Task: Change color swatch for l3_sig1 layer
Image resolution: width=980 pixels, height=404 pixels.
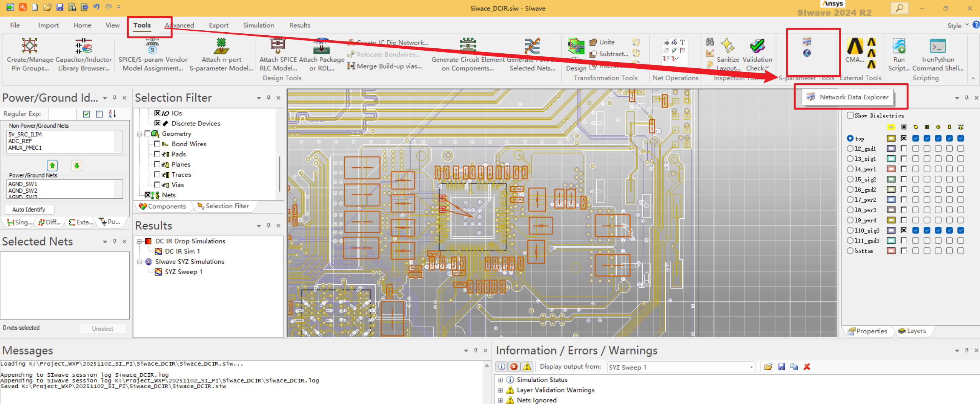Action: click(891, 158)
